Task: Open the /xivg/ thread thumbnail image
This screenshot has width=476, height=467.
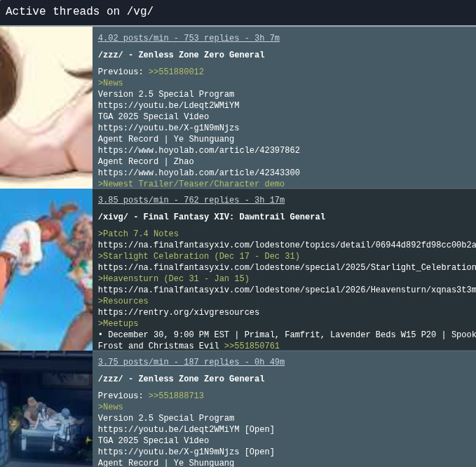Action: pyautogui.click(x=46, y=270)
